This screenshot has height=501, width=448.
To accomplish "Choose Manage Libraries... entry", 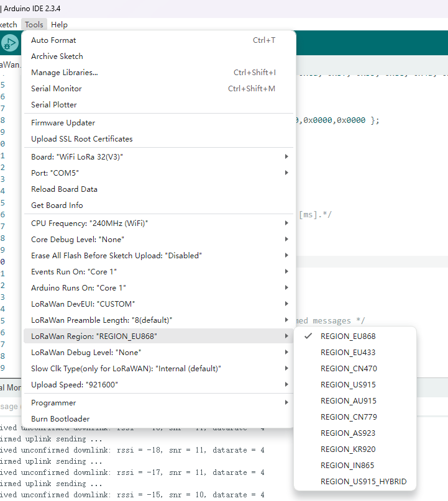I will point(64,73).
